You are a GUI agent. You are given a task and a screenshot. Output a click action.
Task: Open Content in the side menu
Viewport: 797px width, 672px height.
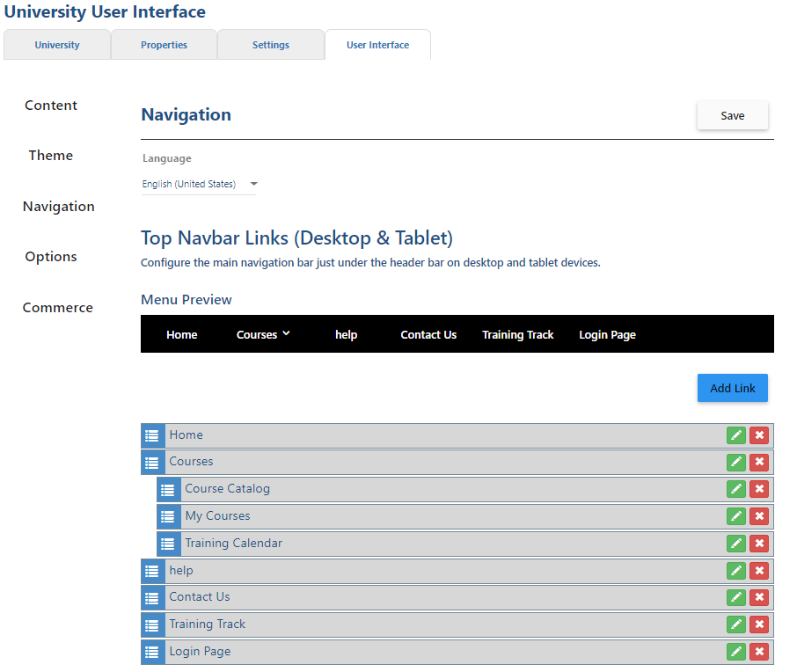[51, 106]
